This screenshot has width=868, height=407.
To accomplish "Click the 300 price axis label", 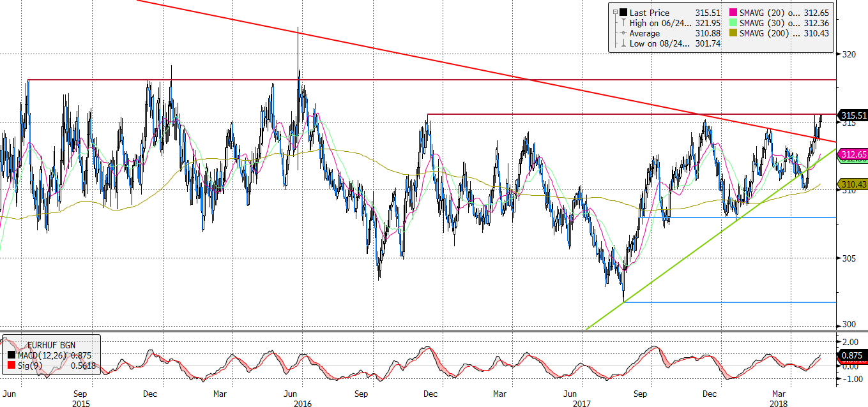I will coord(848,325).
